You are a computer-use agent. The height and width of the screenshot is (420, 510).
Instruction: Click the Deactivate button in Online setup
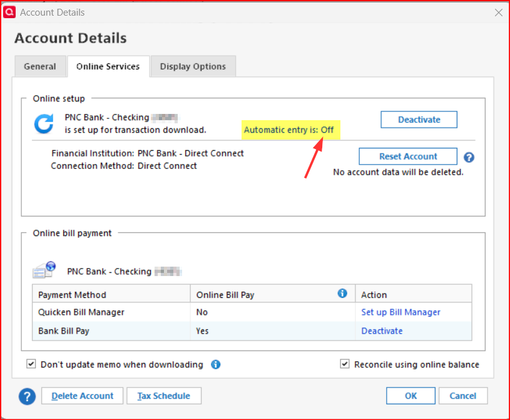pyautogui.click(x=419, y=120)
